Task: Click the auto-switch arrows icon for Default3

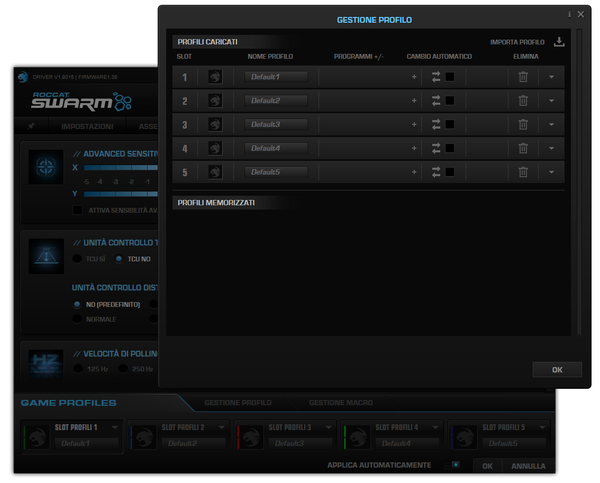Action: click(x=436, y=124)
